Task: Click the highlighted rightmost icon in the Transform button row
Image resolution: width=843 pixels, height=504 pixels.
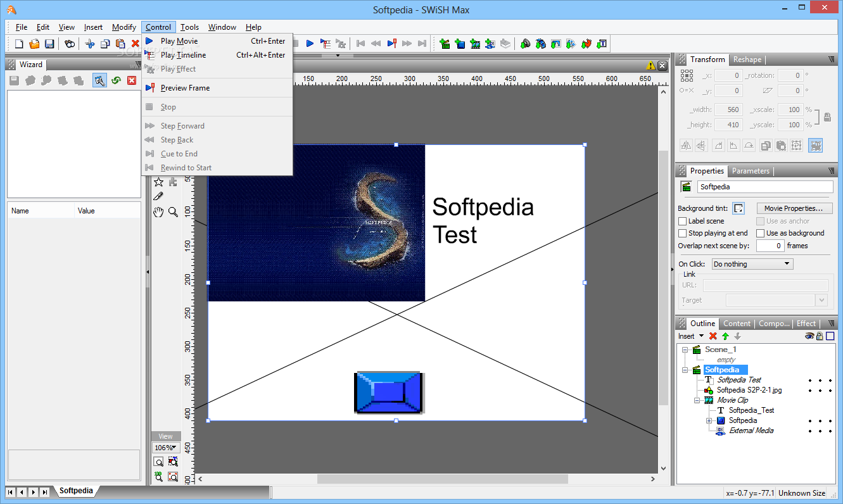Action: click(815, 145)
